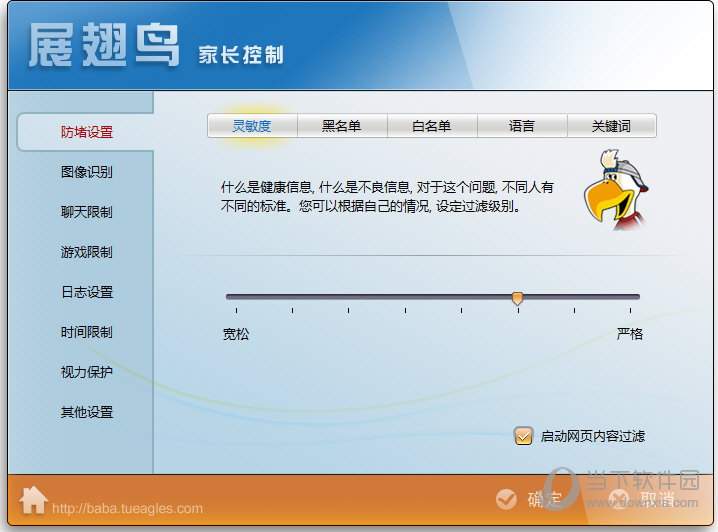Toggle the 启动网页内容过滤 checkbox
This screenshot has width=718, height=532.
tap(523, 436)
